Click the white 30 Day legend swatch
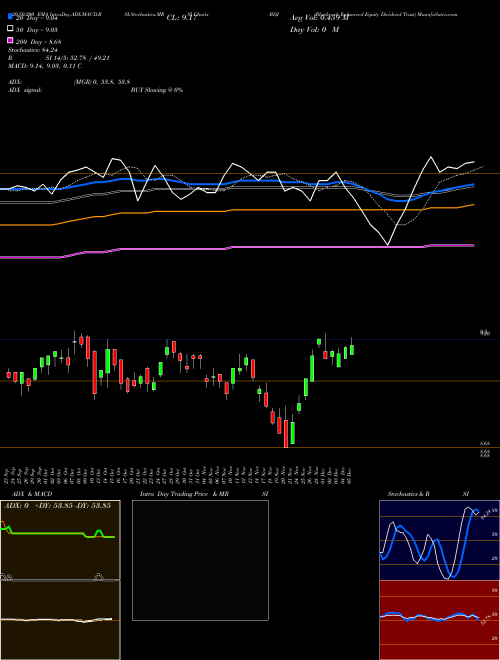The width and height of the screenshot is (500, 660). tap(10, 29)
